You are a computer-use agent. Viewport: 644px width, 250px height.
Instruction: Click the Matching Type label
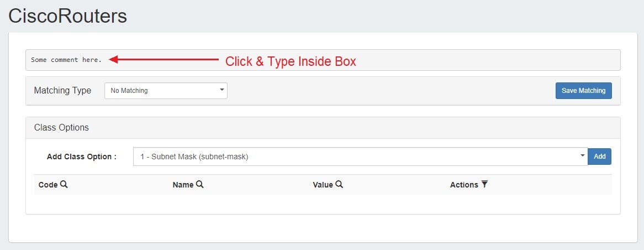coord(62,91)
